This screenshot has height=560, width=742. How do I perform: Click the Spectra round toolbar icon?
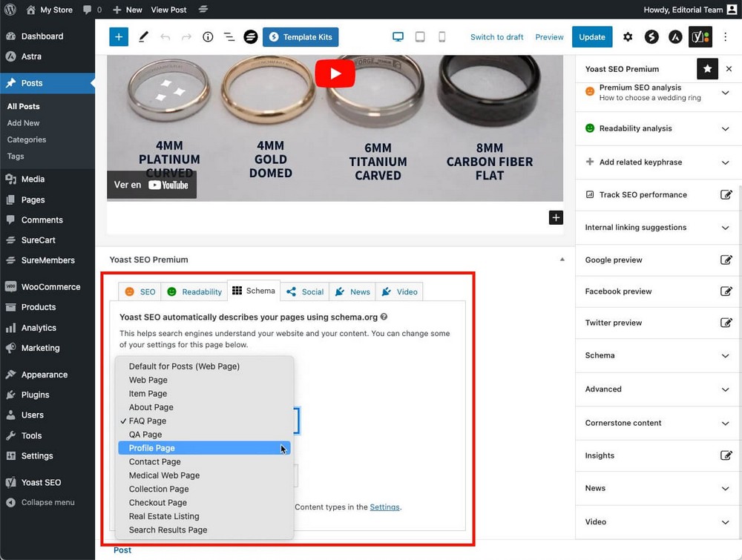coord(251,37)
